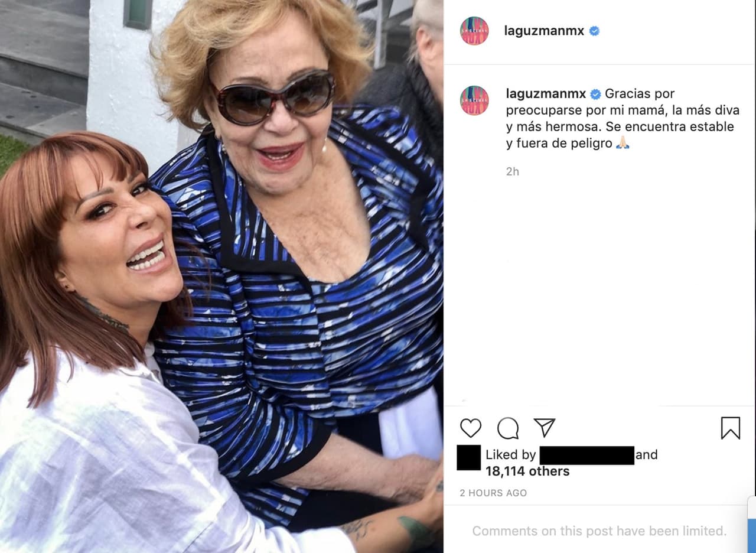756x553 pixels.
Task: Click the small liker avatar before Liked by
Action: 468,457
